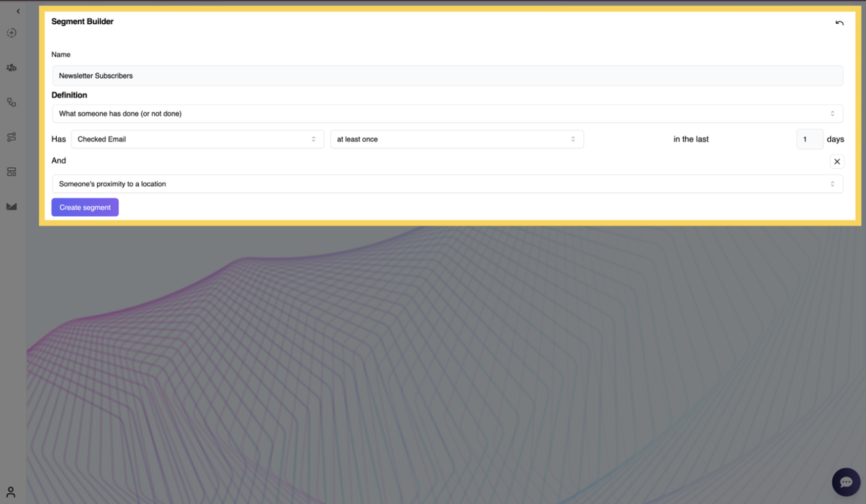The image size is (866, 504).
Task: Click the days number input field
Action: 810,139
